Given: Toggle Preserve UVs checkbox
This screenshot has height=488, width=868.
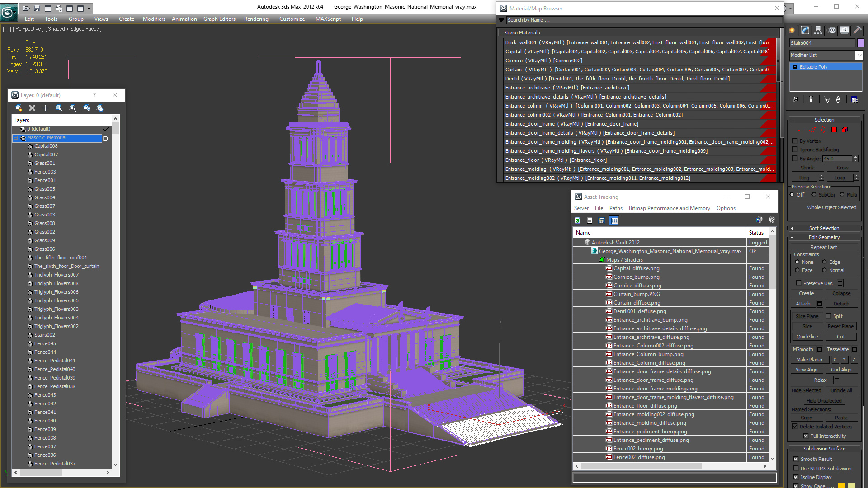Looking at the screenshot, I should pyautogui.click(x=798, y=283).
